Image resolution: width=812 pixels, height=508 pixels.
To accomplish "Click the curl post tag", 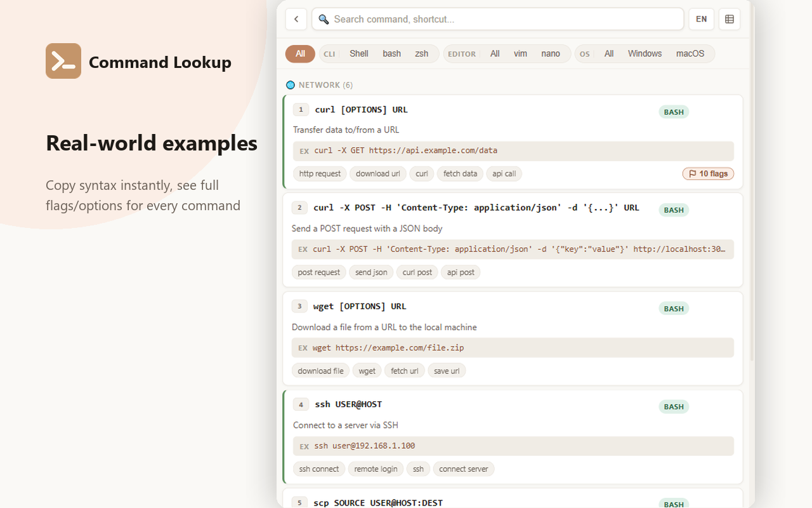I will click(417, 272).
